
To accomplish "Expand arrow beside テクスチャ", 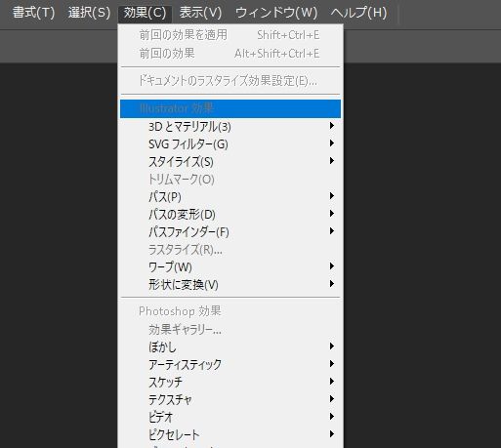I will pyautogui.click(x=332, y=398).
